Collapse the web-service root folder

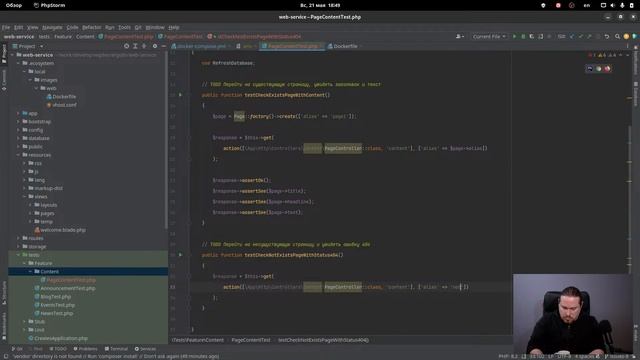[x=12, y=55]
